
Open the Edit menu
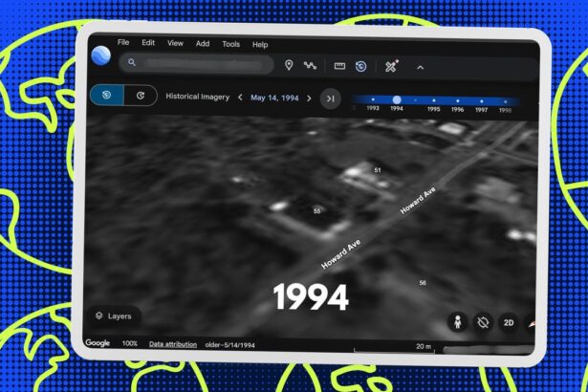click(x=148, y=43)
